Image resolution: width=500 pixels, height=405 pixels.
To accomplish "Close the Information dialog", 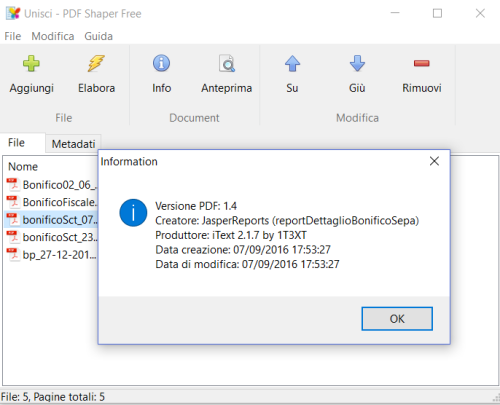I will tap(434, 161).
